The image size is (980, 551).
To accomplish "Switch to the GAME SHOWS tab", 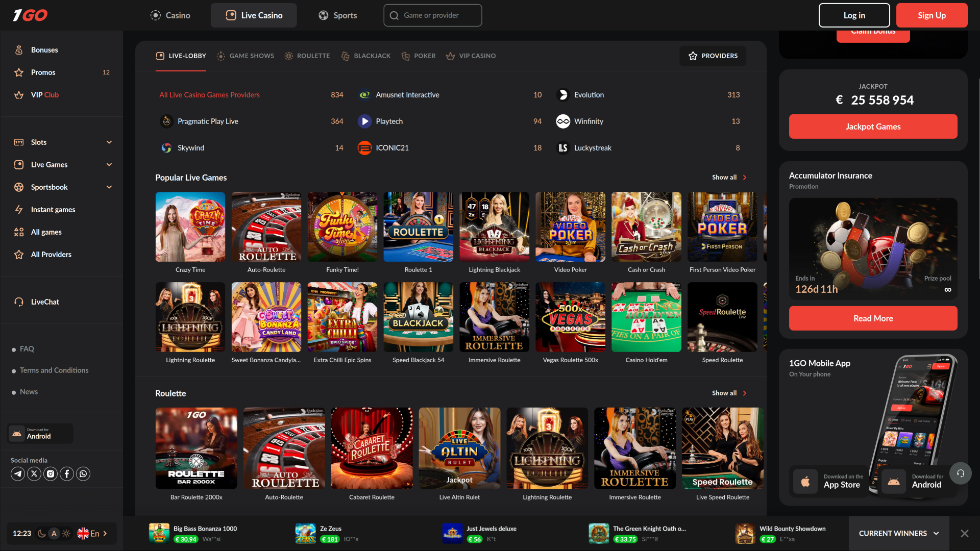I will [x=246, y=56].
